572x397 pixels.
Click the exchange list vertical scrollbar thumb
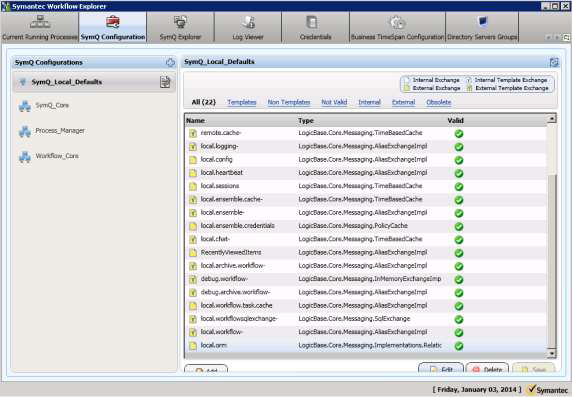[x=552, y=261]
